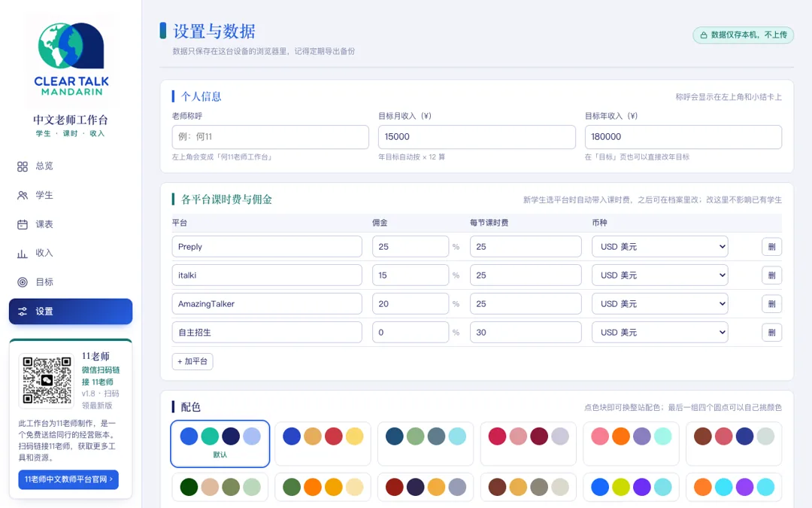Click the italki platform name field
The height and width of the screenshot is (508, 812).
pos(267,275)
